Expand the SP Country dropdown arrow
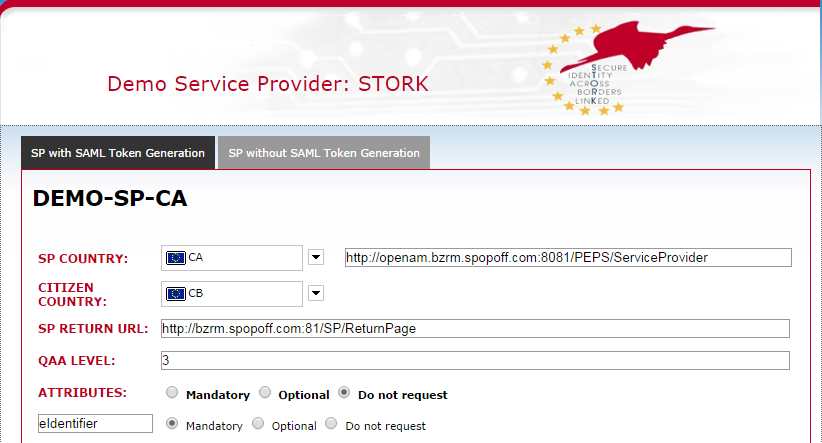The width and height of the screenshot is (822, 443). coord(316,257)
